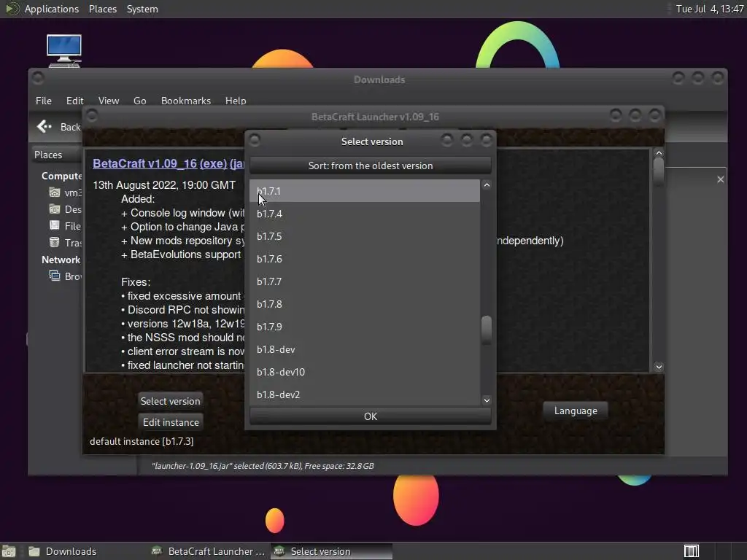This screenshot has width=747, height=560.
Task: Open the Language button in launcher
Action: coord(576,411)
